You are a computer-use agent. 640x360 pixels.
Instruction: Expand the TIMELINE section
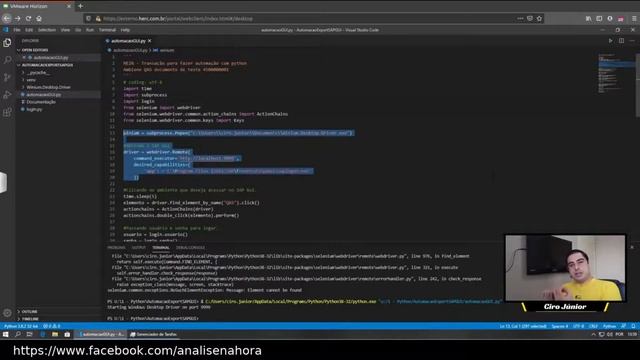(x=29, y=319)
